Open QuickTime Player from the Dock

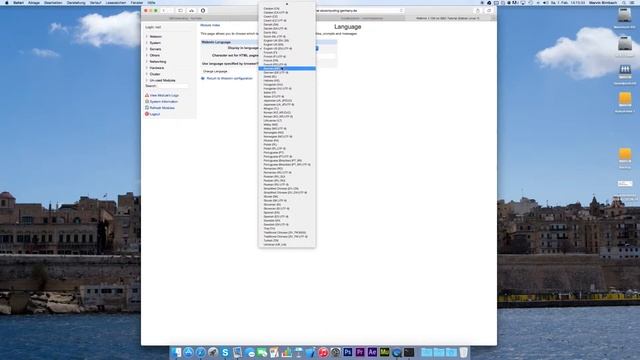pos(396,352)
